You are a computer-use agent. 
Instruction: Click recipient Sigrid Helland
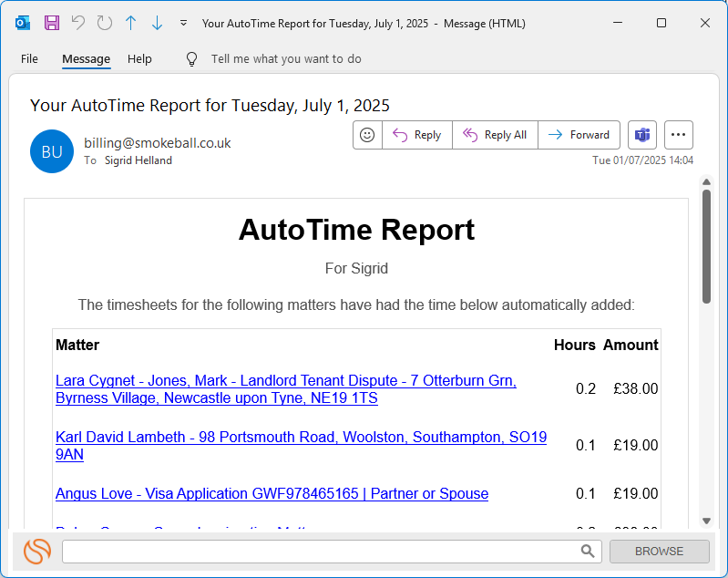click(x=138, y=160)
